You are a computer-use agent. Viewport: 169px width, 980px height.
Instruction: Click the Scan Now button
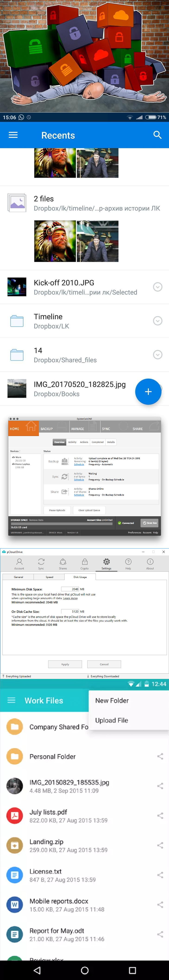click(150, 523)
